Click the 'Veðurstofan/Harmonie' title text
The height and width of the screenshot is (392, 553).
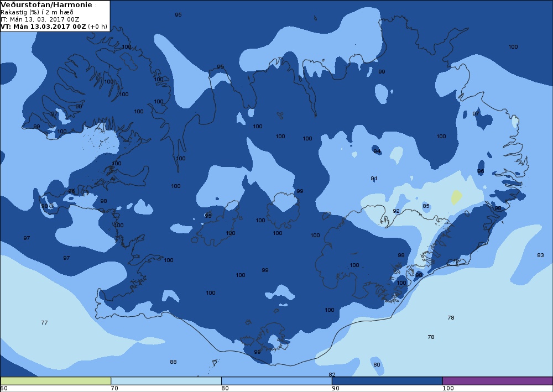pyautogui.click(x=47, y=5)
